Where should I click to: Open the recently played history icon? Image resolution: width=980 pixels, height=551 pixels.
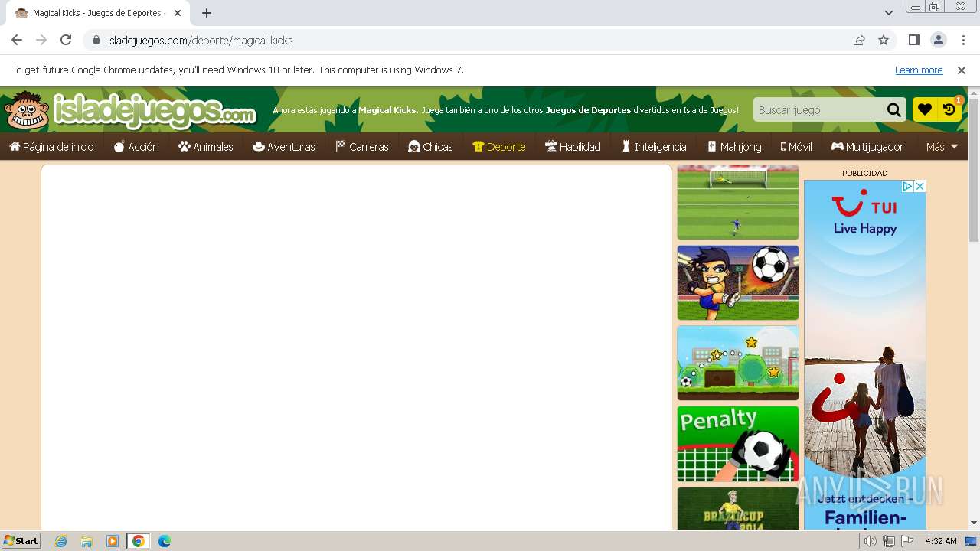949,109
